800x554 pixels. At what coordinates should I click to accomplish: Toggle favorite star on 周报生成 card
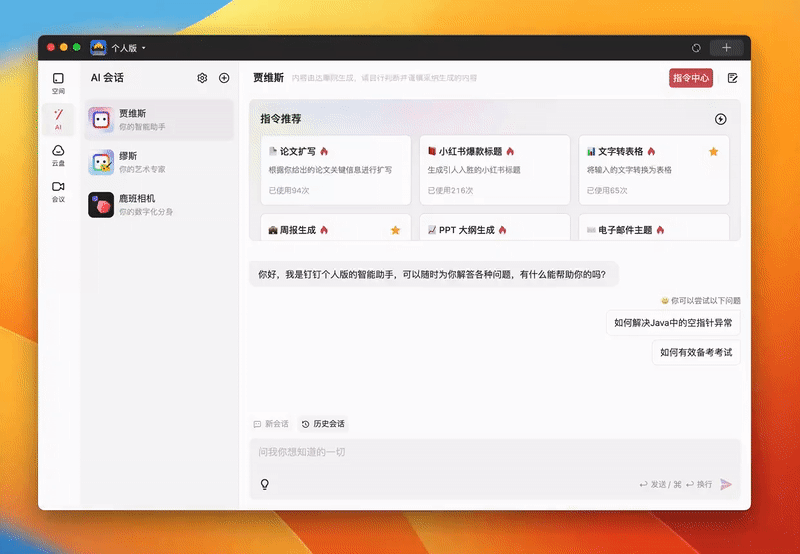tap(395, 230)
